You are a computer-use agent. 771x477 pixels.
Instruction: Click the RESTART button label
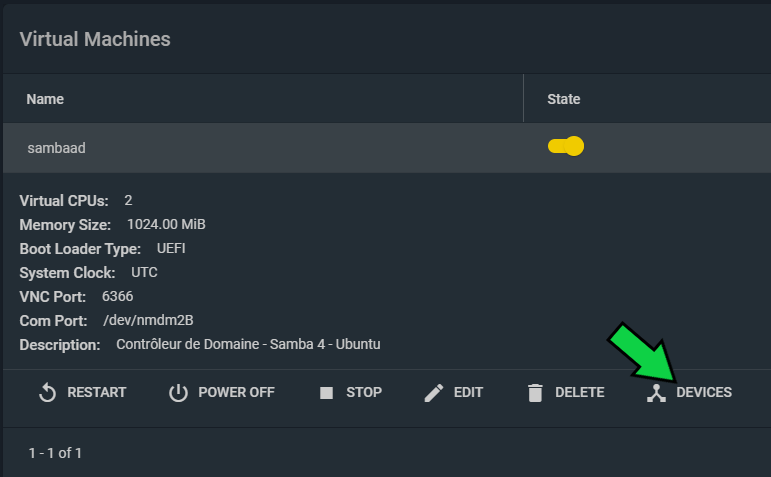point(97,392)
